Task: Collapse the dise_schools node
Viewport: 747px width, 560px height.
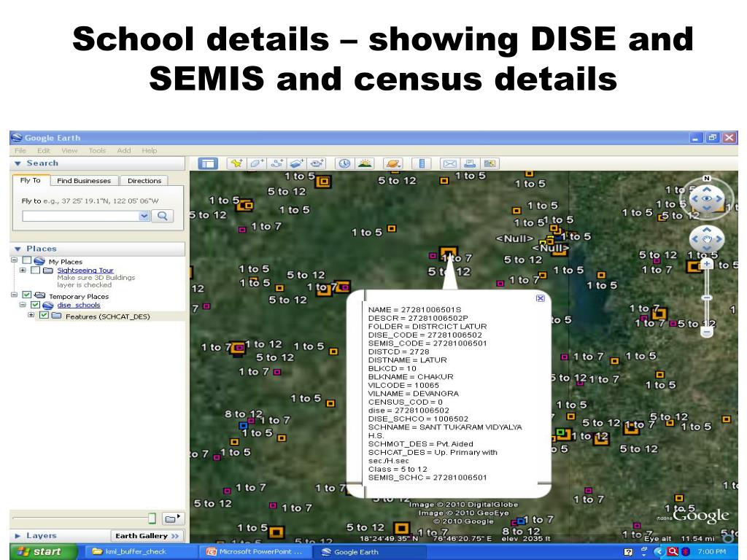Action: 23,304
